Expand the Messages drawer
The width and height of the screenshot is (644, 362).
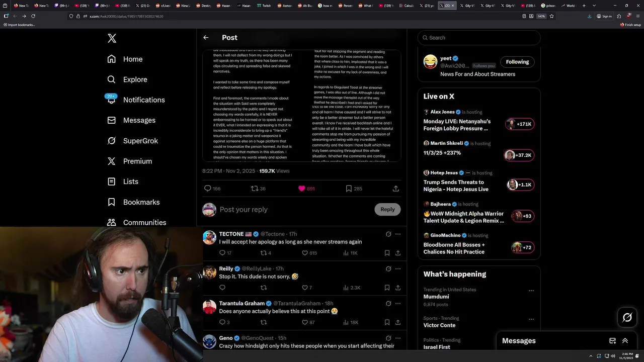625,341
